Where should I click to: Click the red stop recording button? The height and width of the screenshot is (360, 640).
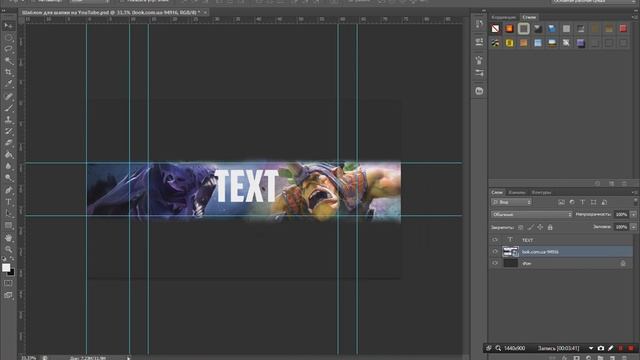click(631, 348)
